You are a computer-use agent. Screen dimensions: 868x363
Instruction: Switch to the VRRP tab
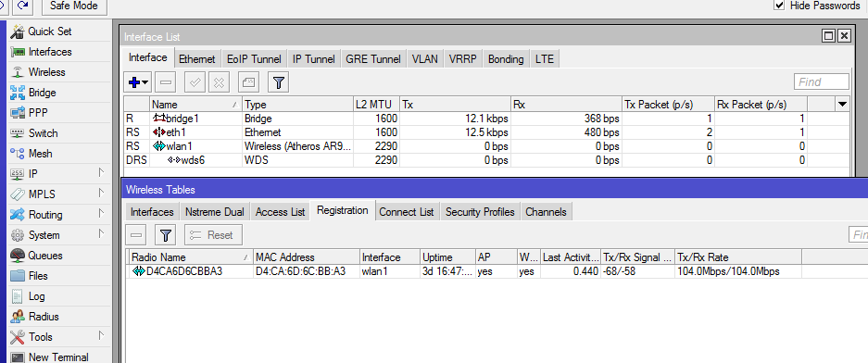[463, 59]
